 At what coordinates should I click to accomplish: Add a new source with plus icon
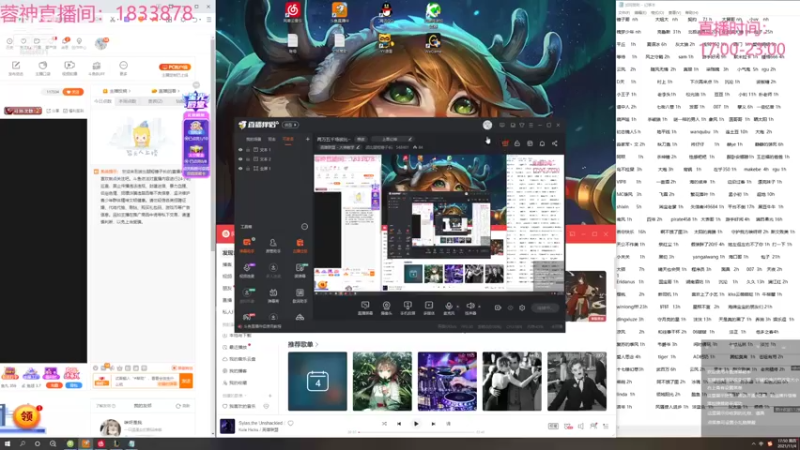[307, 139]
